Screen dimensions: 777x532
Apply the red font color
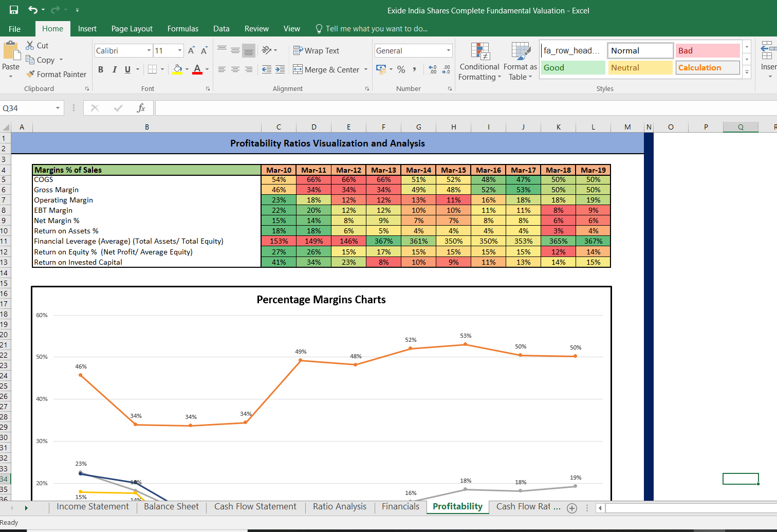click(x=197, y=69)
